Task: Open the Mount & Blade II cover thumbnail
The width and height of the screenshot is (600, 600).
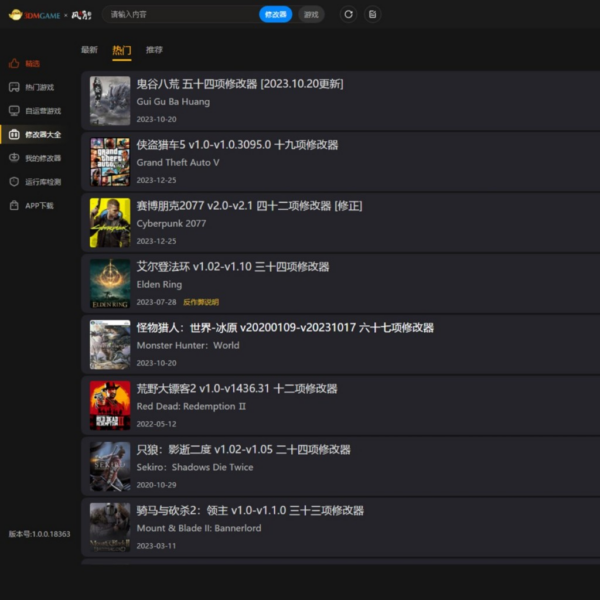Action: 110,527
